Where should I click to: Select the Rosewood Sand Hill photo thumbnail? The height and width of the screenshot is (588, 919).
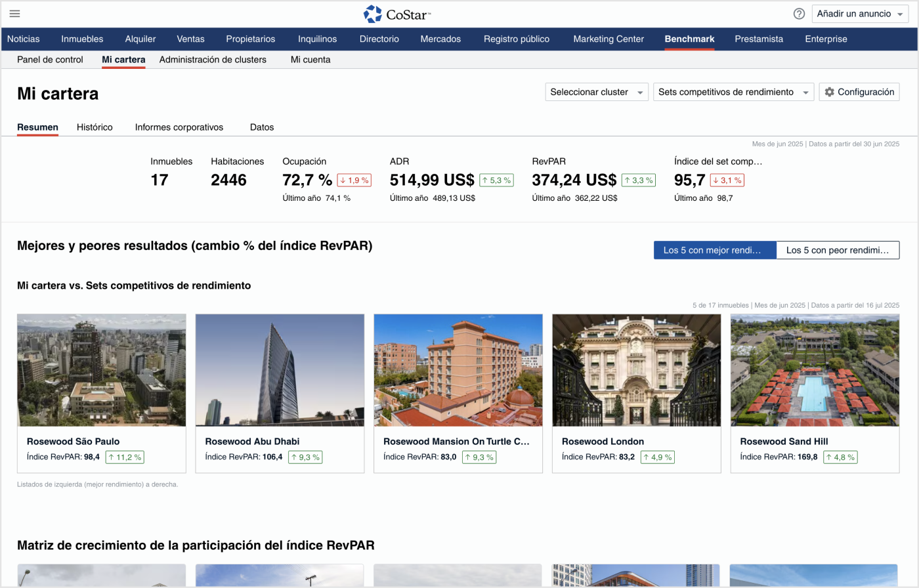click(x=814, y=370)
